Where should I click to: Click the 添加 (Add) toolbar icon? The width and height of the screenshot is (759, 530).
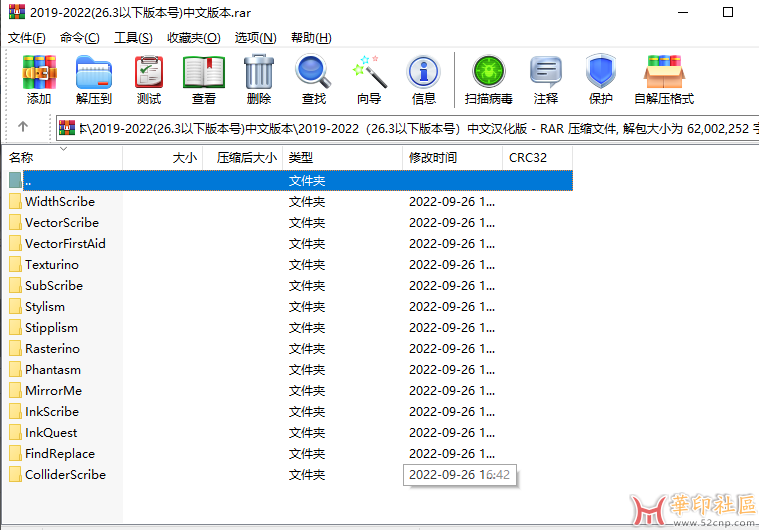coord(39,72)
